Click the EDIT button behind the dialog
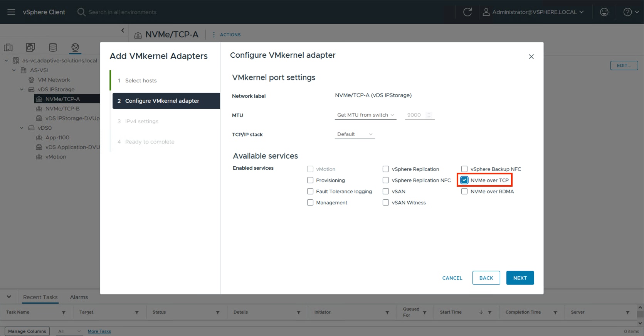This screenshot has width=644, height=336. (x=624, y=65)
